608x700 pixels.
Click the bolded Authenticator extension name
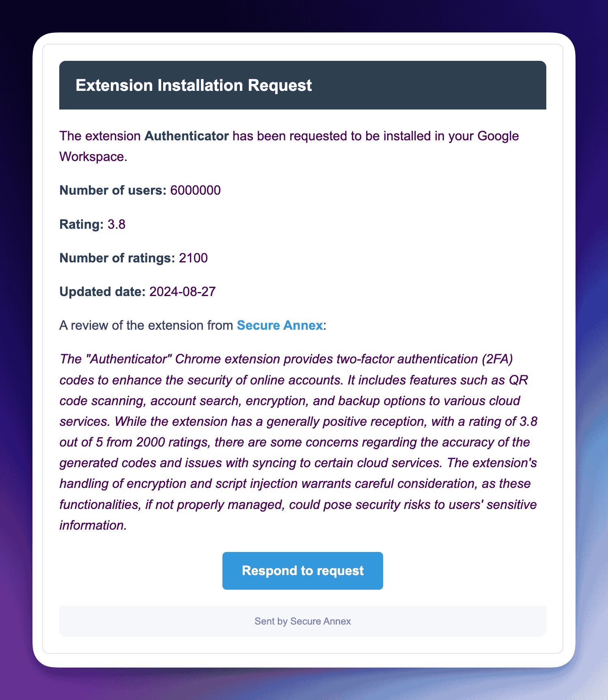tap(187, 136)
